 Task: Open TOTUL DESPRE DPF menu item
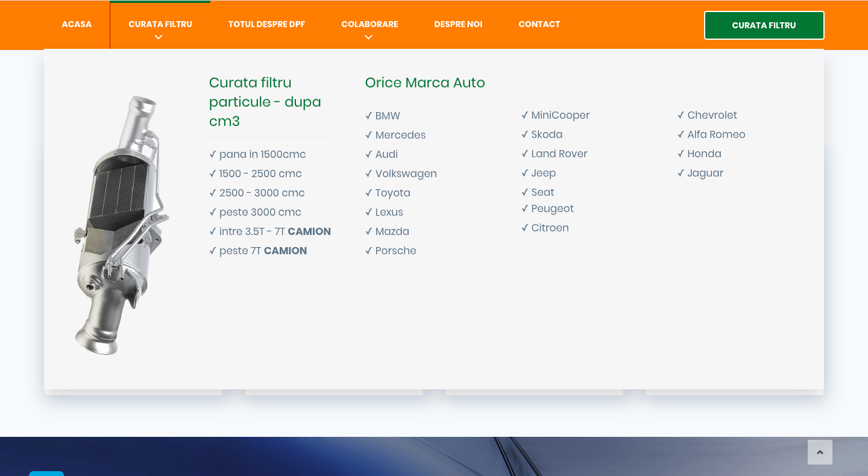[x=266, y=25]
